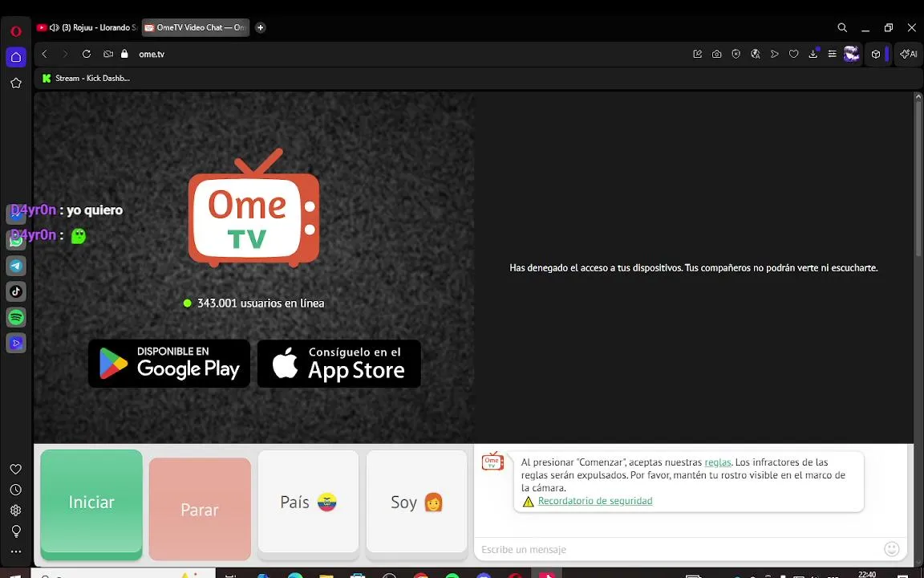Open a new tab with plus button

click(261, 28)
